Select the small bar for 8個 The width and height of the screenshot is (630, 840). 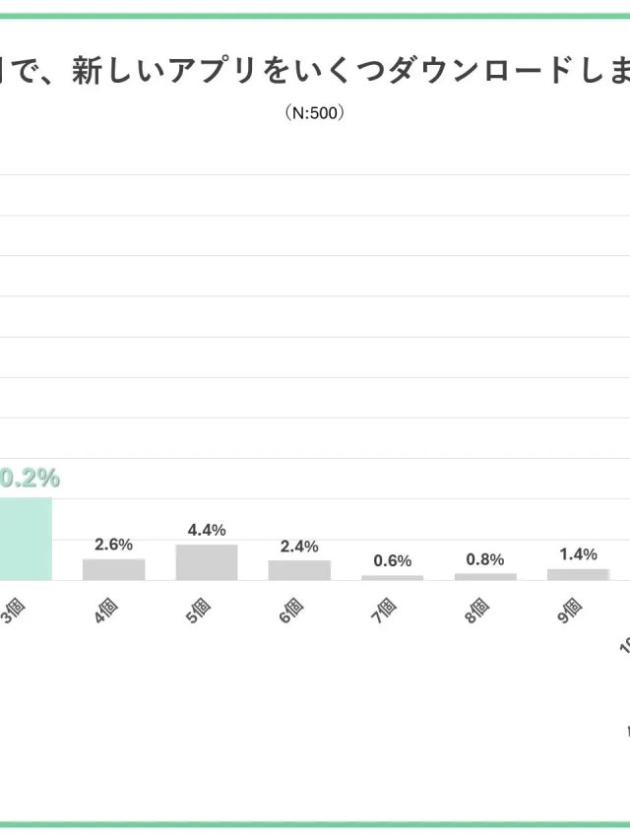[x=485, y=576]
